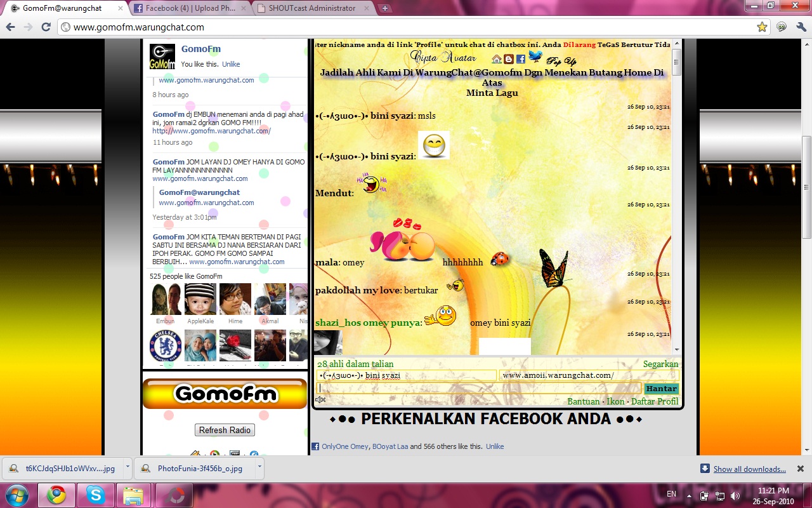Bookmark page with the star icon
The image size is (812, 508).
762,27
